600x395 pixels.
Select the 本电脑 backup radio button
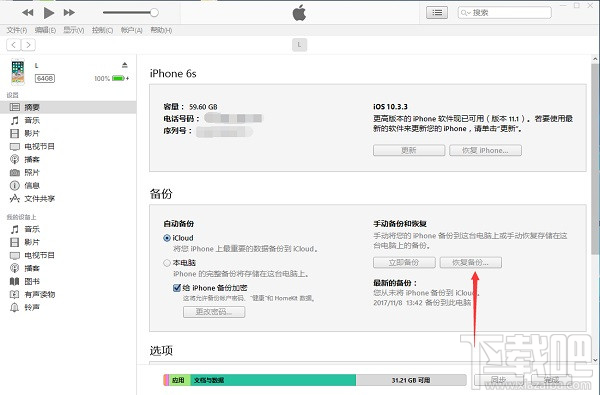(167, 263)
